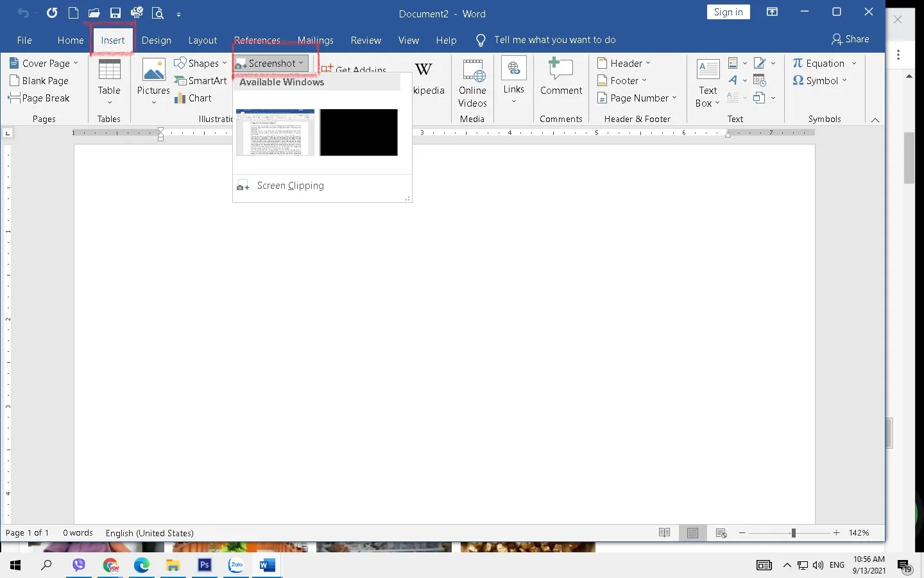Save the document with the floppy disk icon
The width and height of the screenshot is (924, 578).
116,13
